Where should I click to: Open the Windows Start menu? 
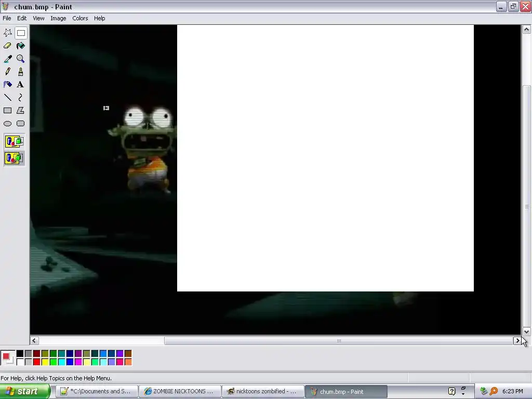coord(25,391)
